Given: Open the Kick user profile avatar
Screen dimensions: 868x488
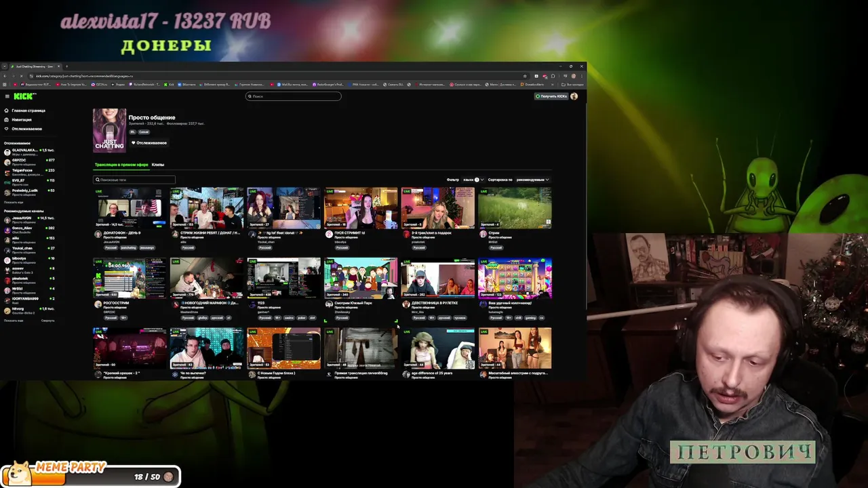Looking at the screenshot, I should coord(574,96).
